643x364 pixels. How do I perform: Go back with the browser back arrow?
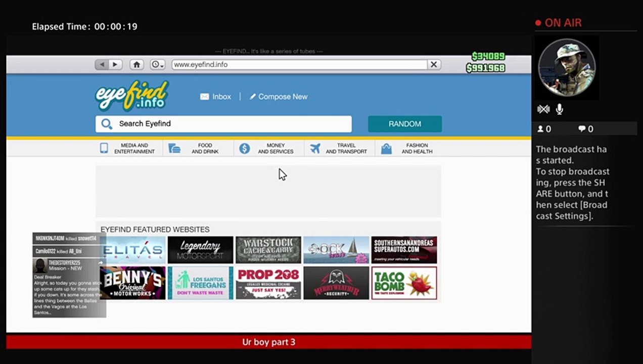click(102, 65)
